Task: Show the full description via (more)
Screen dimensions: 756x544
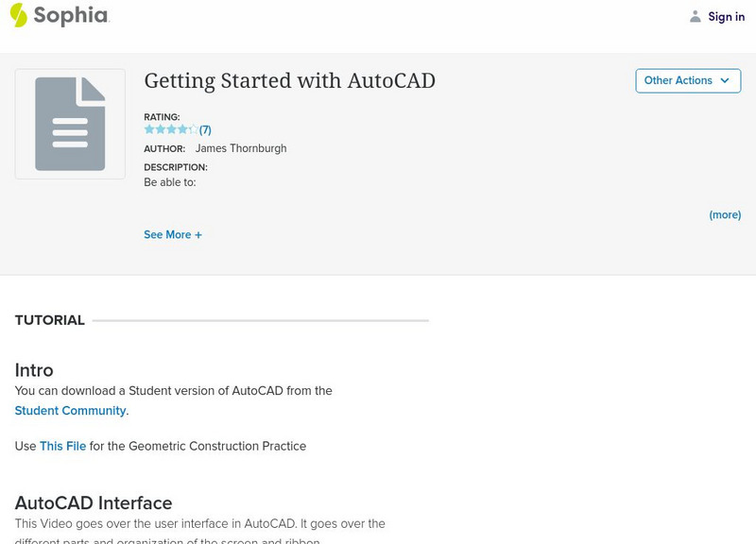Action: coord(725,215)
